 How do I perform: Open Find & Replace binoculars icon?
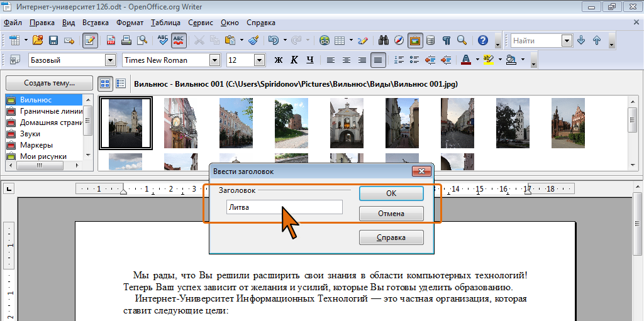point(384,40)
